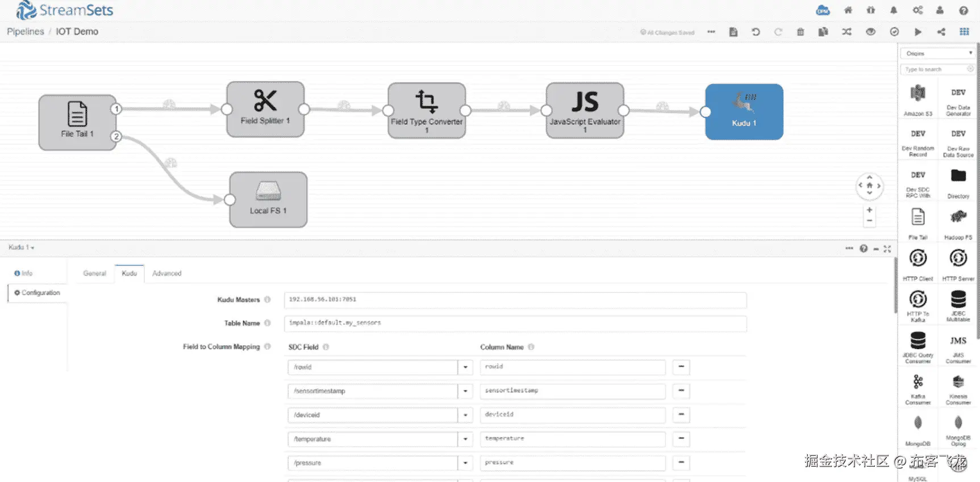Open the /deviceid SDC field dropdown
The image size is (980, 482).
[465, 415]
